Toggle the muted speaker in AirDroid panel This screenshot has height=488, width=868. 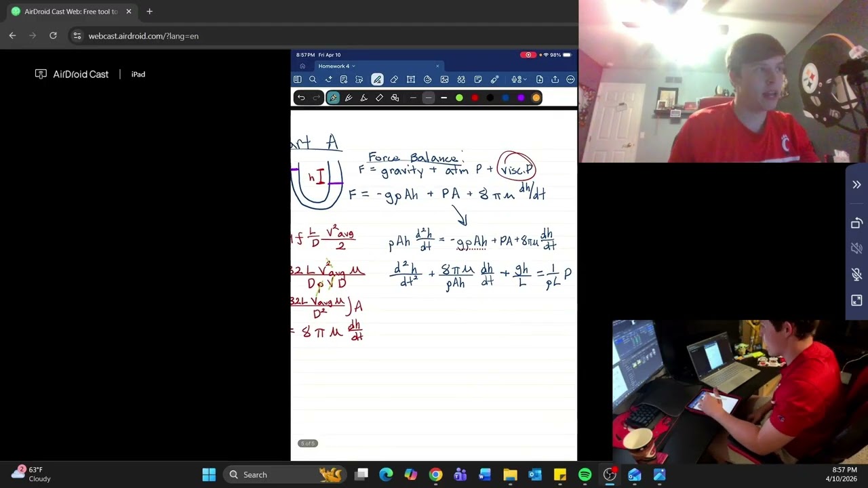pos(856,249)
